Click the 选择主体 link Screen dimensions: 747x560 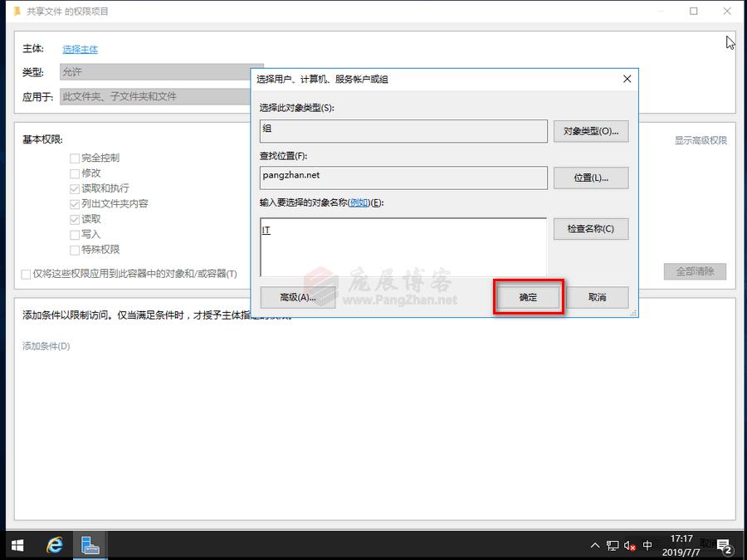(80, 49)
